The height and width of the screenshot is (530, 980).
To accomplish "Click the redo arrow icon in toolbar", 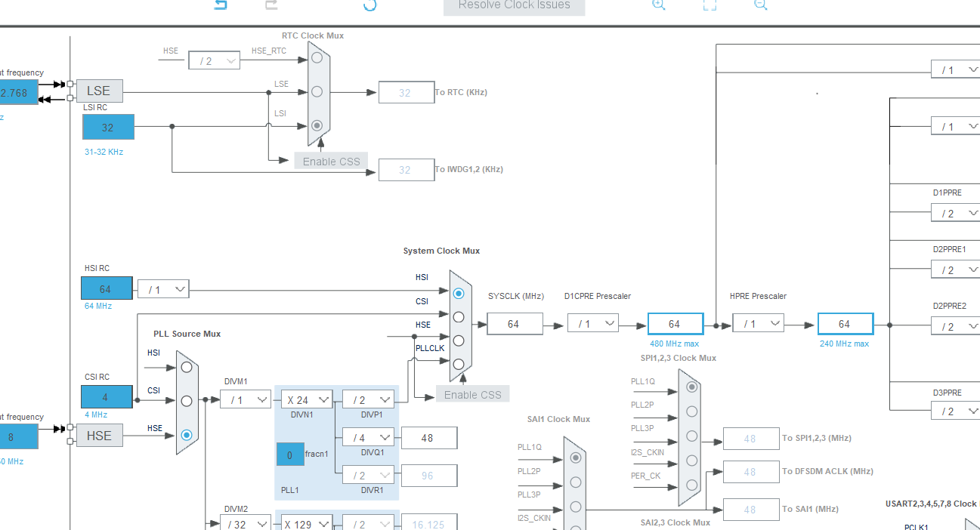I will tap(271, 5).
